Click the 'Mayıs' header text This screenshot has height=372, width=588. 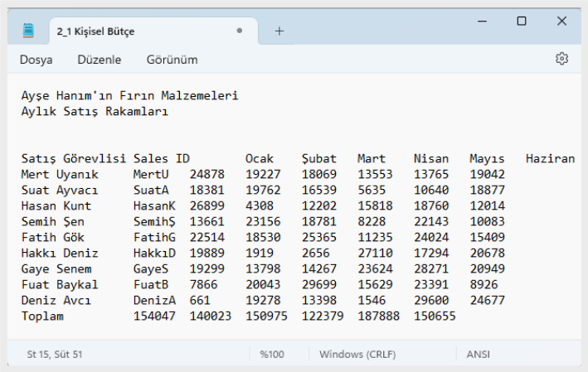pos(487,158)
